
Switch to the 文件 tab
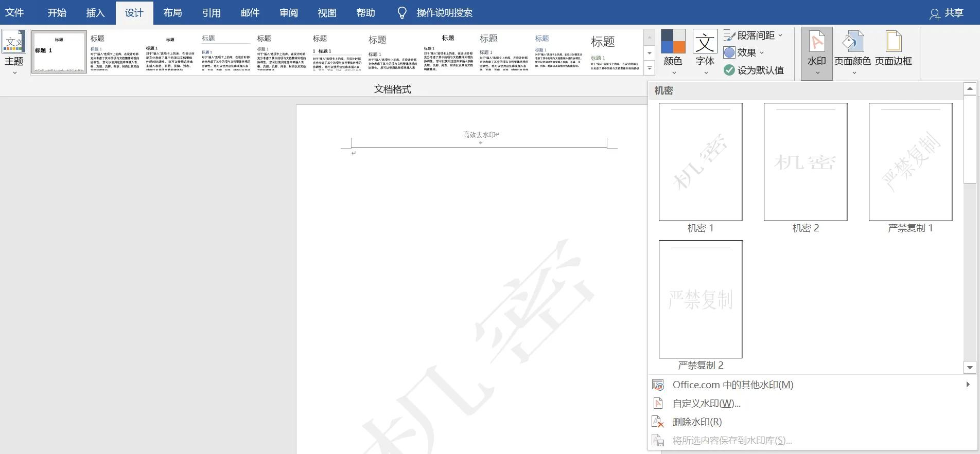14,13
